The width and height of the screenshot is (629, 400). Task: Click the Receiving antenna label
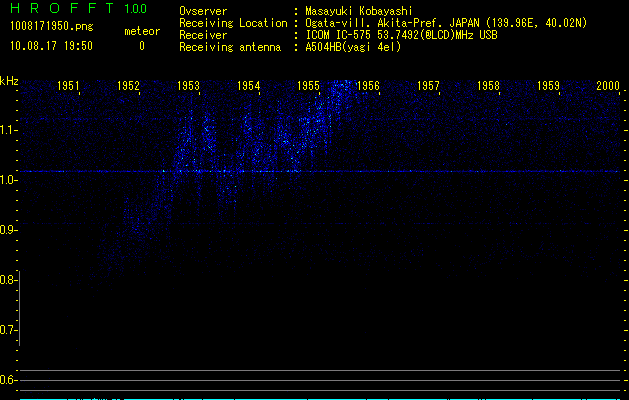[230, 47]
